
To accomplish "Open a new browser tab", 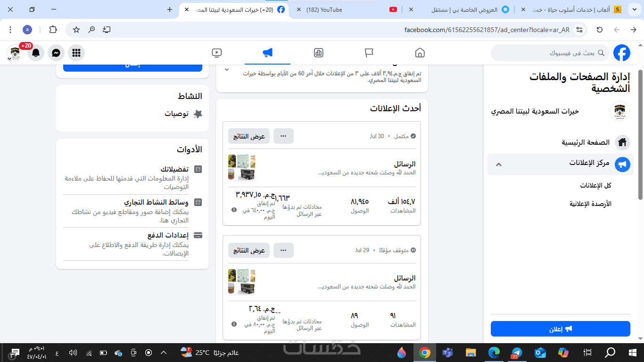I will (170, 9).
